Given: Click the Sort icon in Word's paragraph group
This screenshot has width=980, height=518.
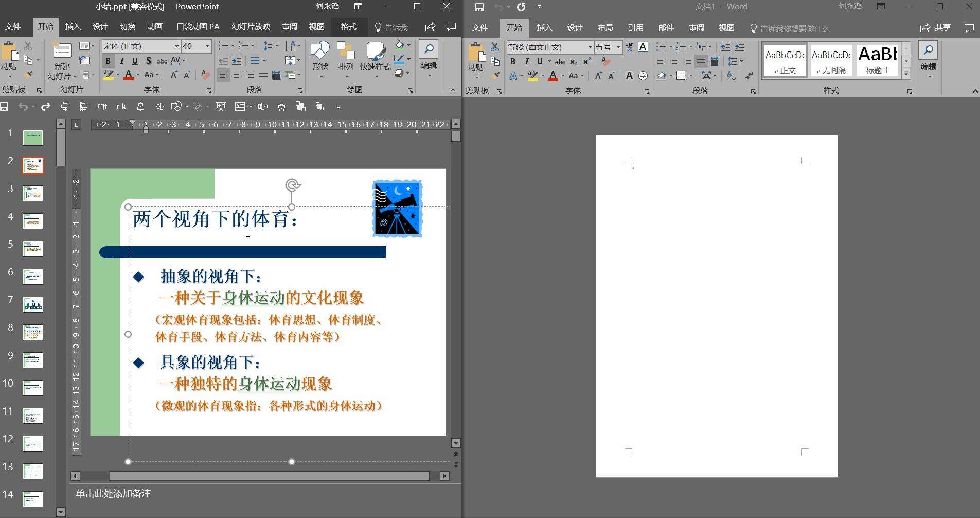Looking at the screenshot, I should [730, 76].
